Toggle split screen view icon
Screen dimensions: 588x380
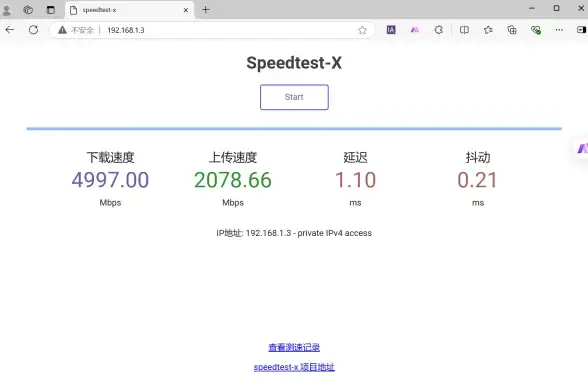(x=464, y=30)
